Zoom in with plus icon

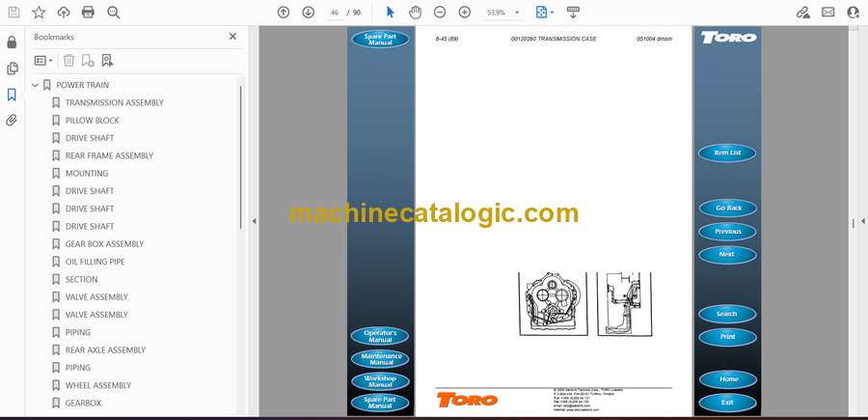tap(465, 13)
